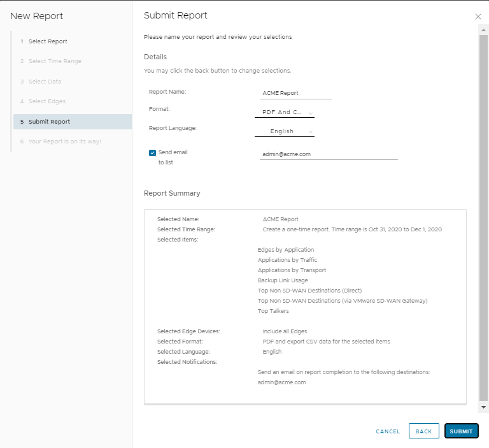Click the Report Language chevron arrow
This screenshot has width=489, height=448.
[x=310, y=132]
